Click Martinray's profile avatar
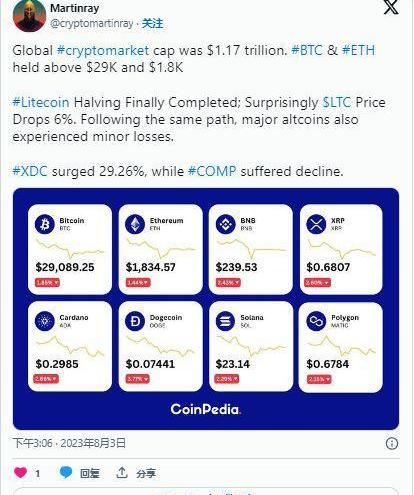 click(x=29, y=16)
